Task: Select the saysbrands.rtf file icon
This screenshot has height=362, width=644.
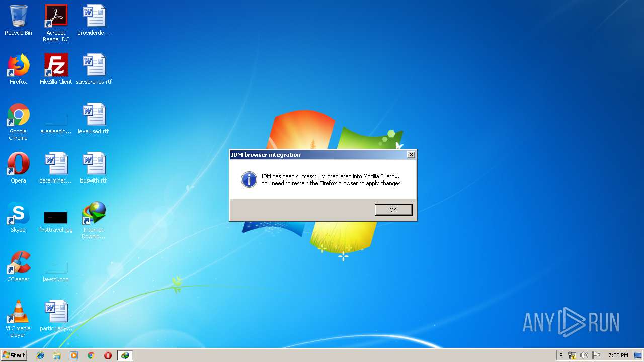Action: coord(94,70)
